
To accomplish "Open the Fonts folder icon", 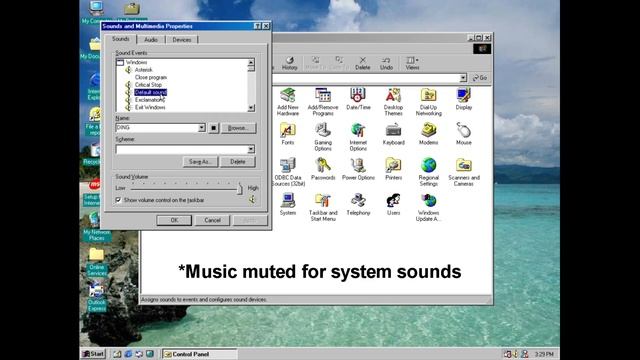I will click(288, 134).
